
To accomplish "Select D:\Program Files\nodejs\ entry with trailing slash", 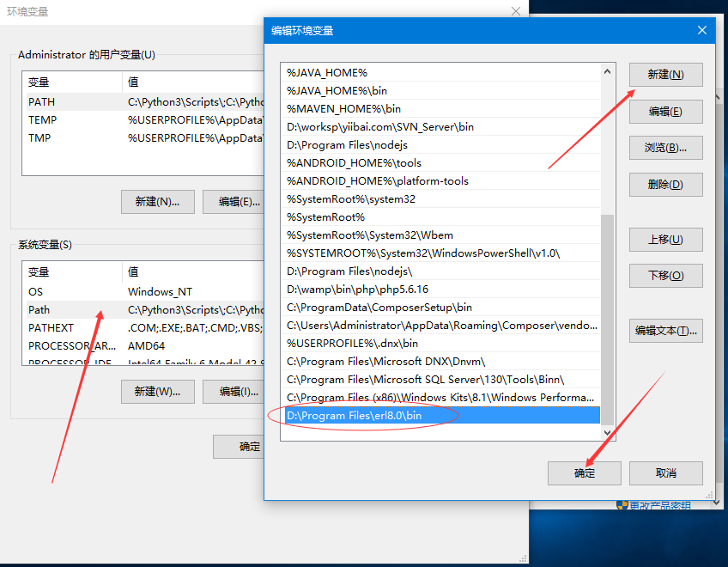I will (x=440, y=271).
